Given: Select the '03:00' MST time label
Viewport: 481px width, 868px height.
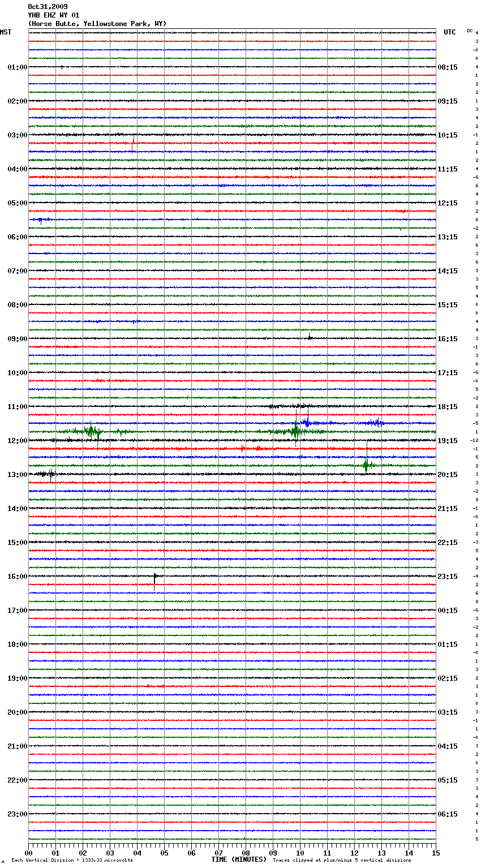Looking at the screenshot, I should 18,135.
